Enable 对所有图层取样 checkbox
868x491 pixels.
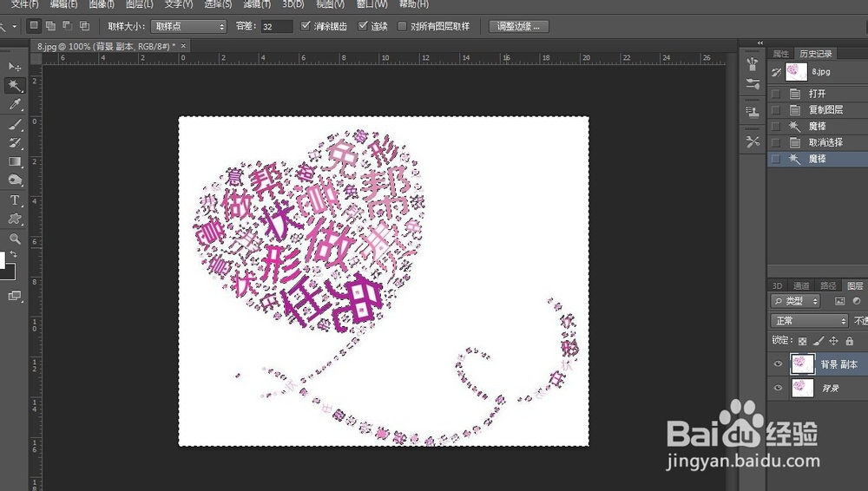coord(403,26)
